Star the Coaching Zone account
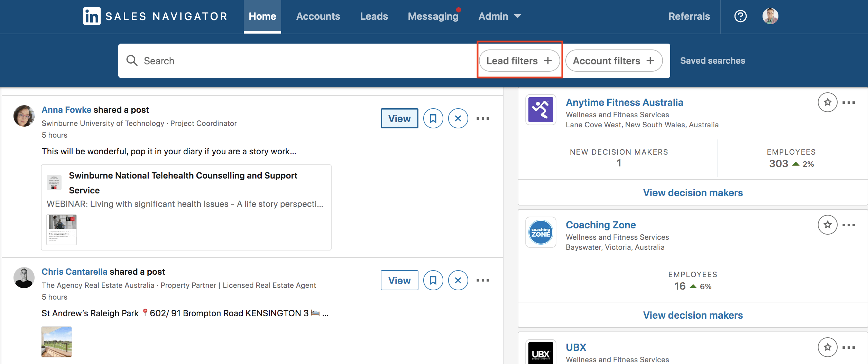 coord(827,225)
